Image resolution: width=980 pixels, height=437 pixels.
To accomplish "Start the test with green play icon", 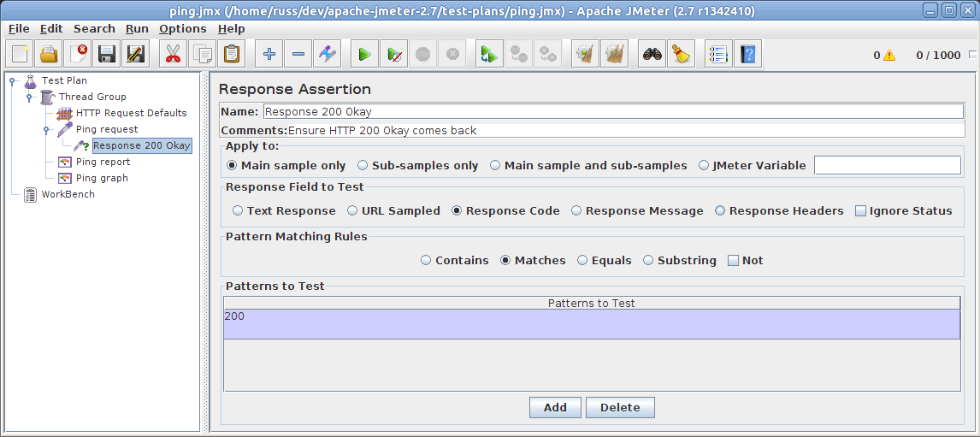I will pyautogui.click(x=364, y=55).
